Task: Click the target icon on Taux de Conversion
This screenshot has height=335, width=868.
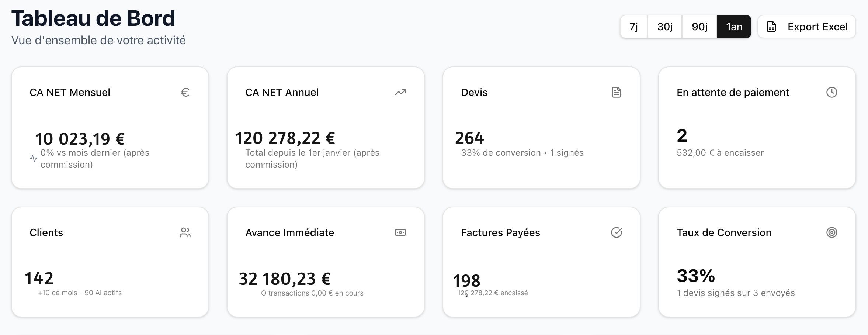Action: click(831, 232)
